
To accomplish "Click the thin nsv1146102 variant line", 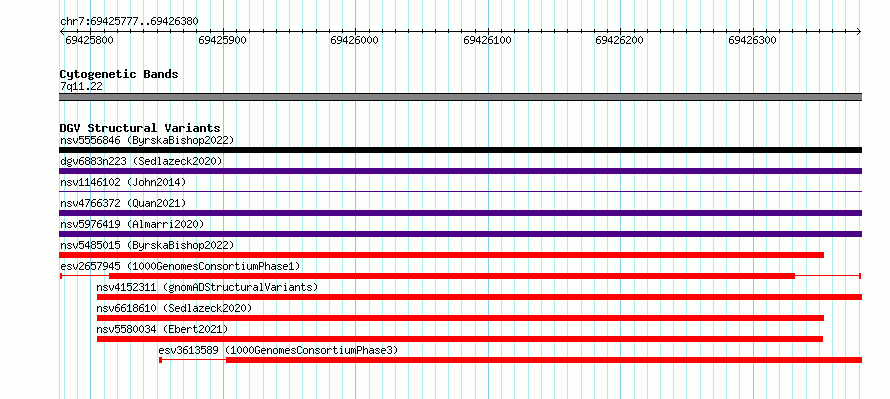I will pyautogui.click(x=461, y=192).
